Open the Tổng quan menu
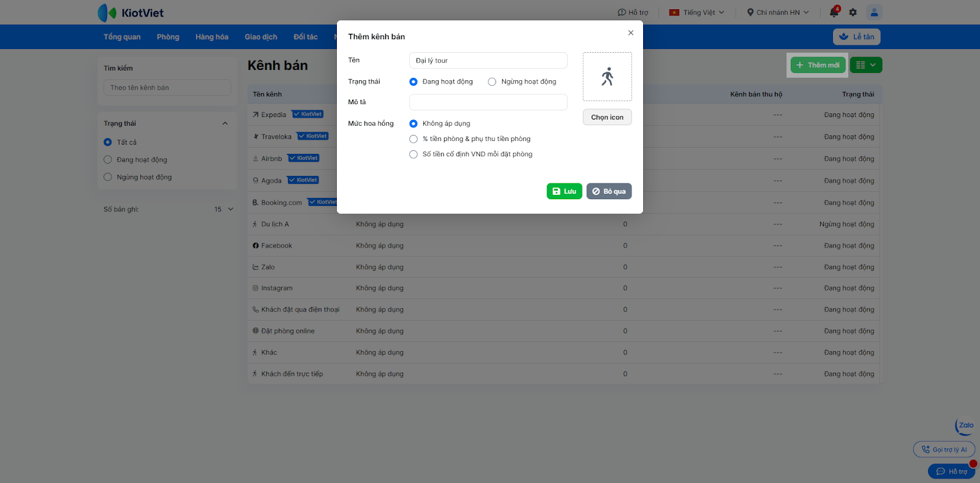This screenshot has height=483, width=980. 122,37
